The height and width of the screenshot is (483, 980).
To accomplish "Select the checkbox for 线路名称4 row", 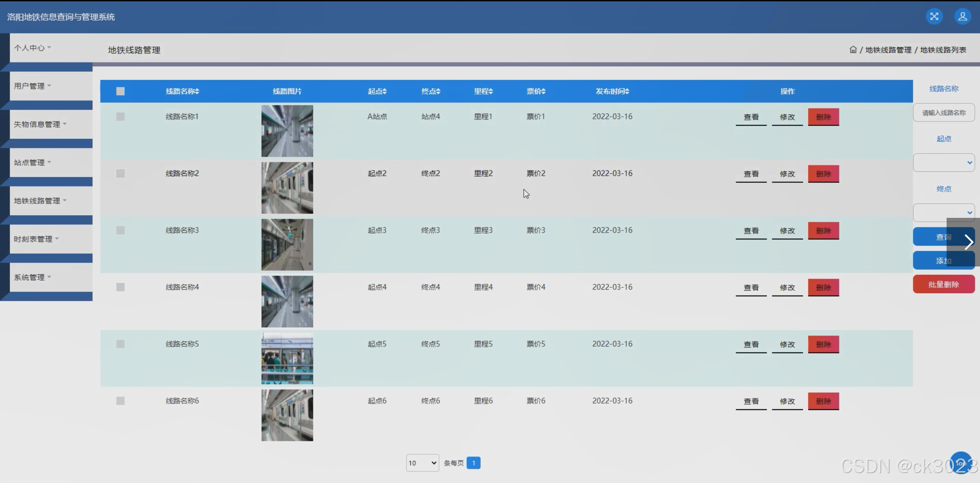I will (x=120, y=287).
